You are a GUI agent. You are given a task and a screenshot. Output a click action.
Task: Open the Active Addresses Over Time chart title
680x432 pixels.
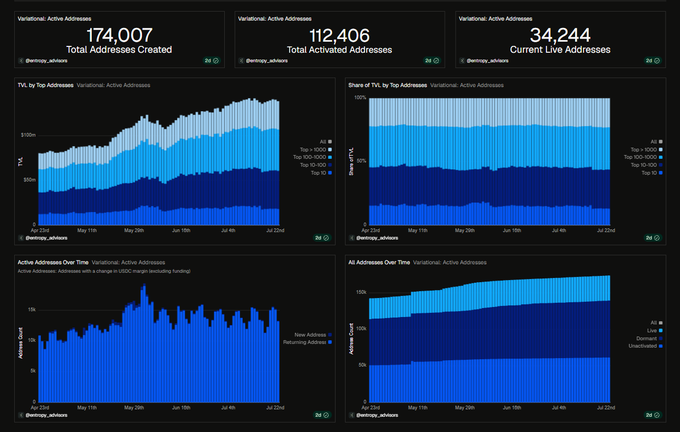click(53, 262)
